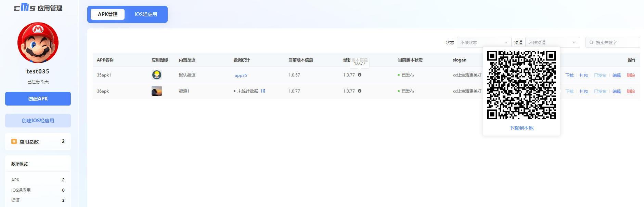The width and height of the screenshot is (644, 207).
Task: Click the magnifier icon in the search box
Action: pos(591,42)
